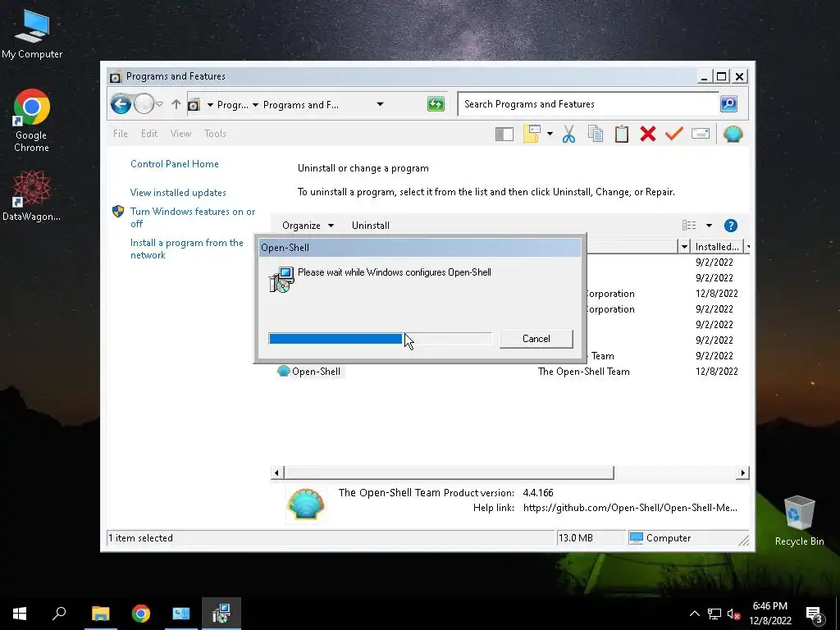Click the Copy toolbar icon
Viewport: 840px width, 630px height.
click(596, 134)
